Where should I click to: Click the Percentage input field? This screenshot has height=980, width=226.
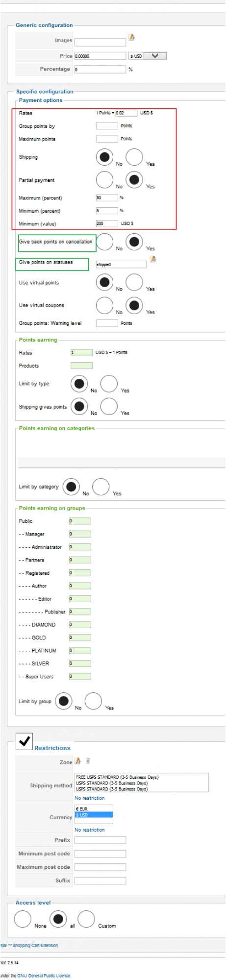point(100,70)
